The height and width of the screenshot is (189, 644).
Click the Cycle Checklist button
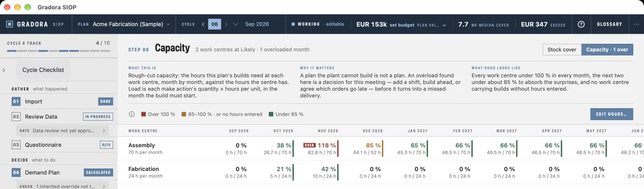point(43,70)
